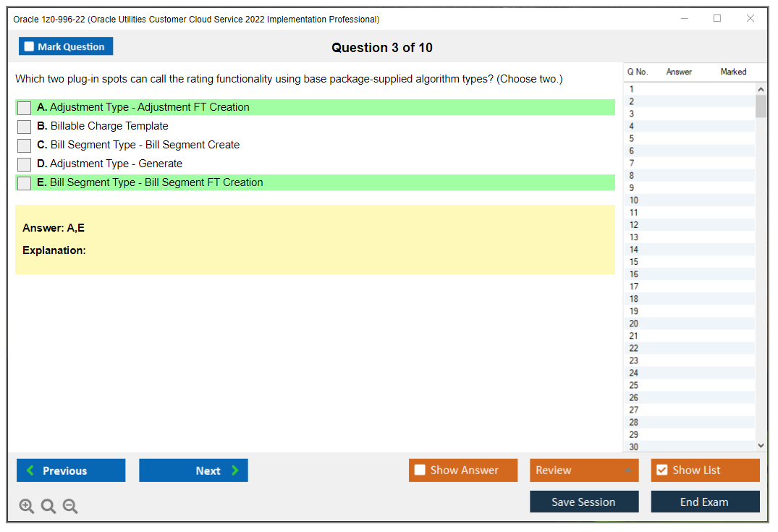Viewport: 778px width, 532px height.
Task: Disable the Show List checkbox
Action: click(x=661, y=470)
